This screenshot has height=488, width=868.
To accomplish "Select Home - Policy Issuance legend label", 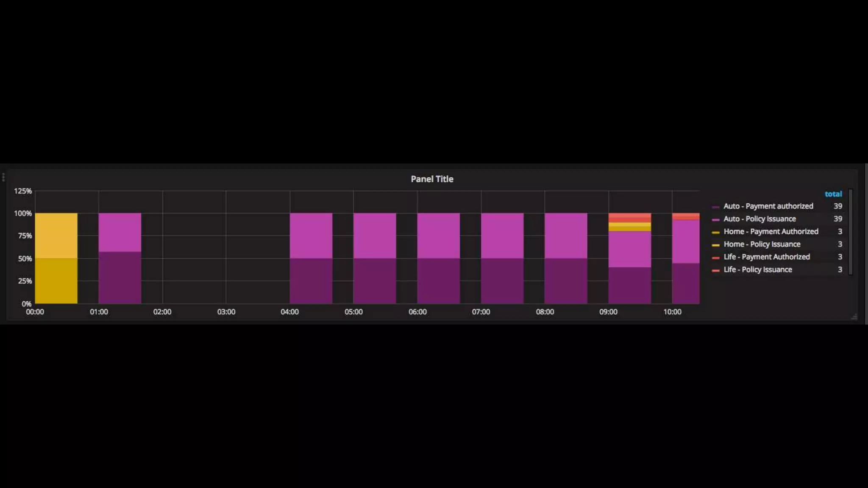I will pos(762,244).
